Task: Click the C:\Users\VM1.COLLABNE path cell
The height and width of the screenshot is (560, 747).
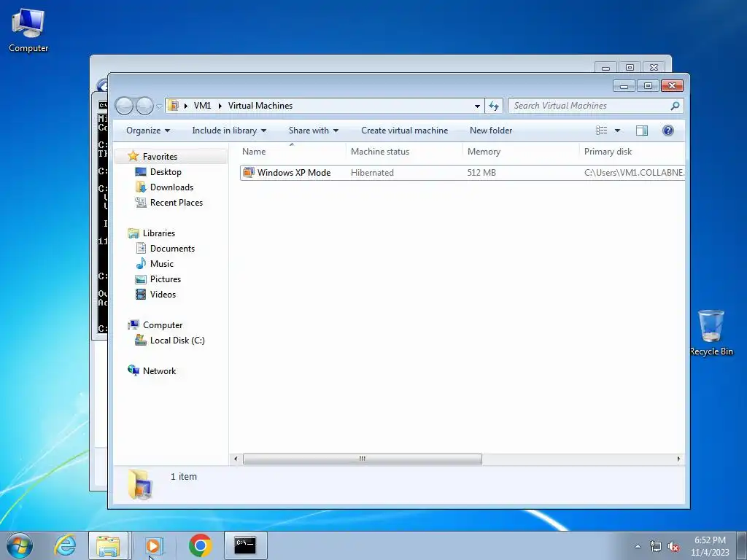Action: tap(634, 172)
